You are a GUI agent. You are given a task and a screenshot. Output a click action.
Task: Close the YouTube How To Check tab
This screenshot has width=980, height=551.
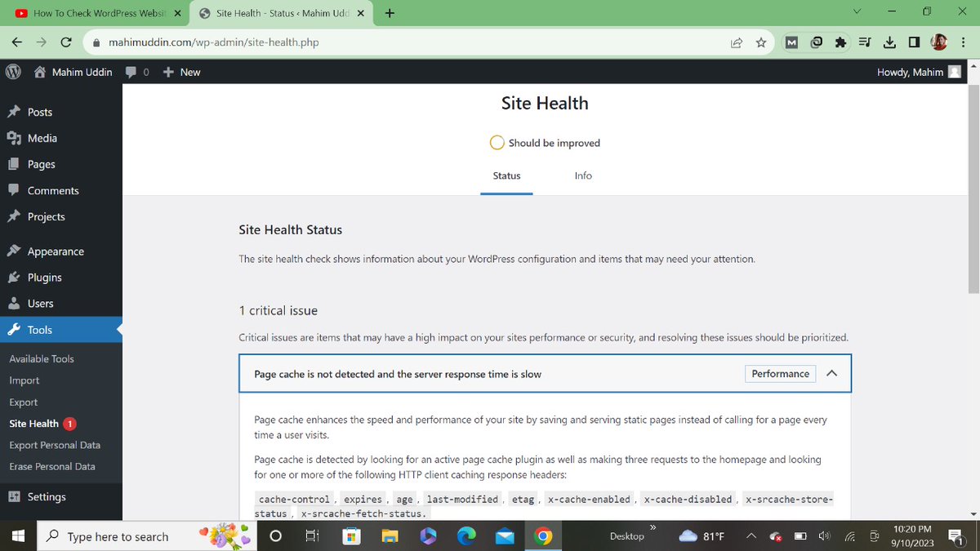[x=177, y=13]
